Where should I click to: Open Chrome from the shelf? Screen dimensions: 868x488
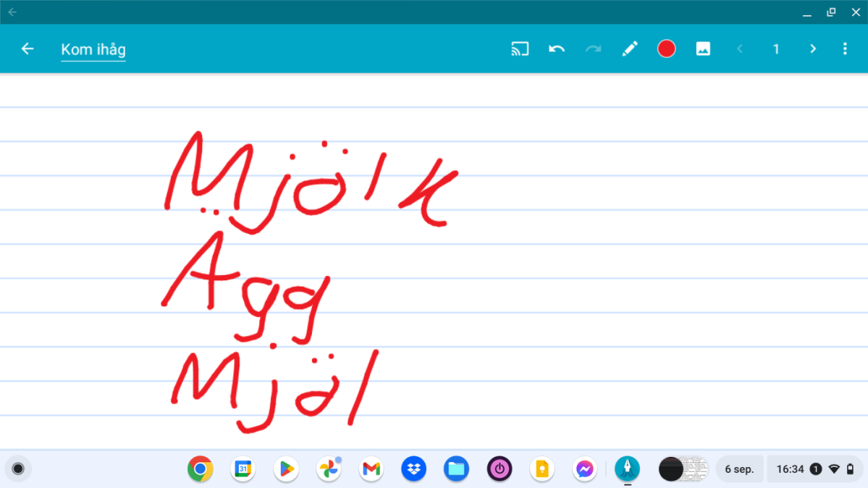201,469
